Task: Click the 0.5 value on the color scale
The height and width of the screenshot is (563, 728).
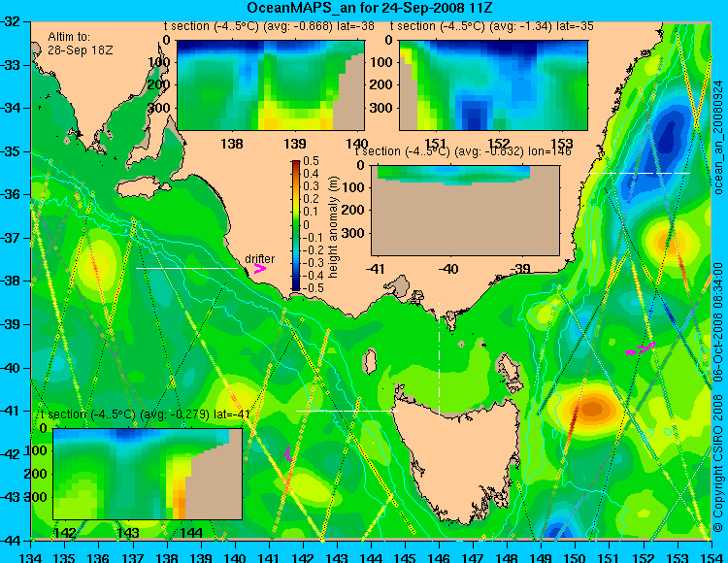Action: [311, 161]
